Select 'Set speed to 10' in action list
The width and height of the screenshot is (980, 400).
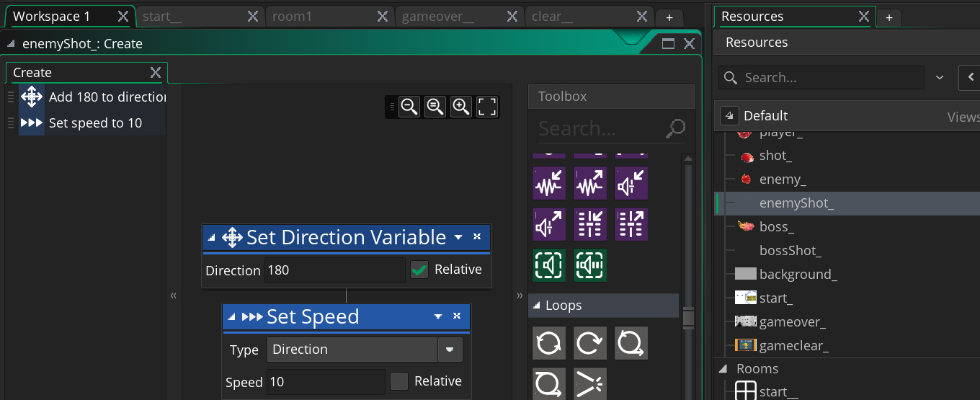95,123
